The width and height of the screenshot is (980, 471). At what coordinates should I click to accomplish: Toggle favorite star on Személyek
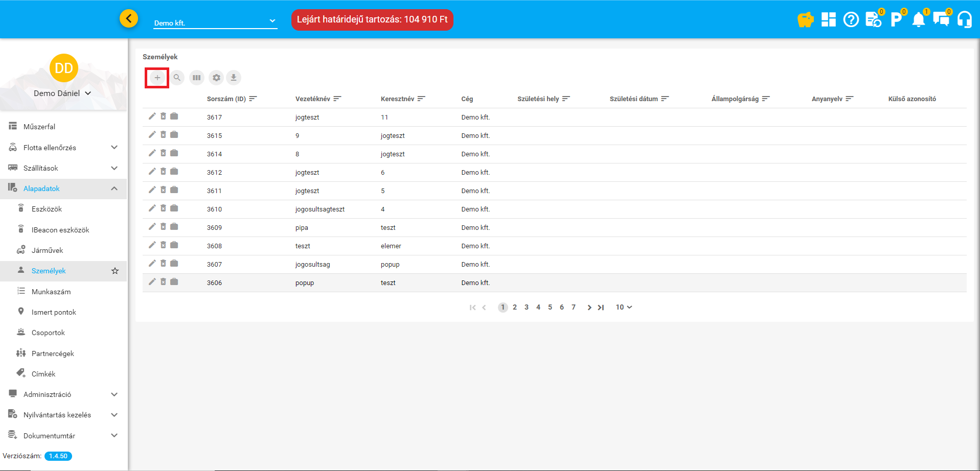coord(115,271)
